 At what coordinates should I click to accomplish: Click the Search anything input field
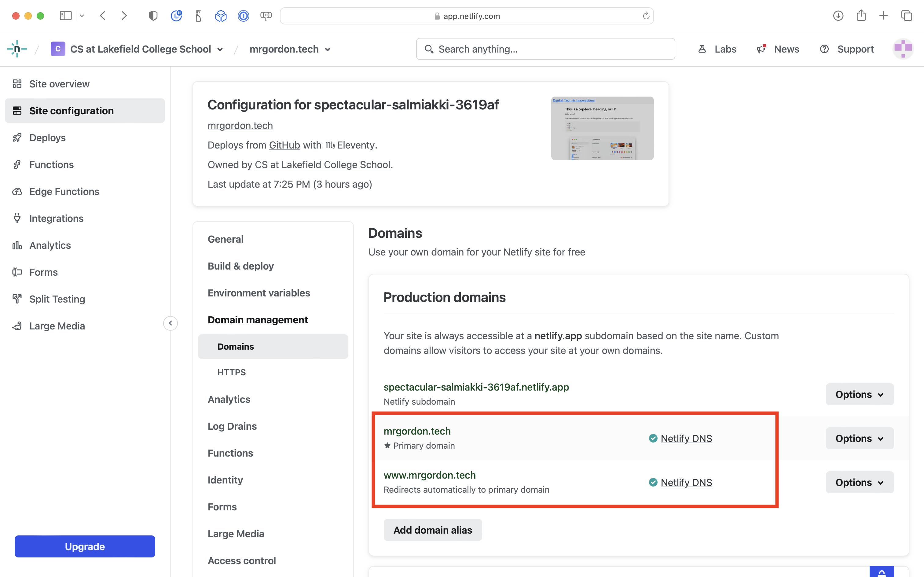tap(545, 49)
